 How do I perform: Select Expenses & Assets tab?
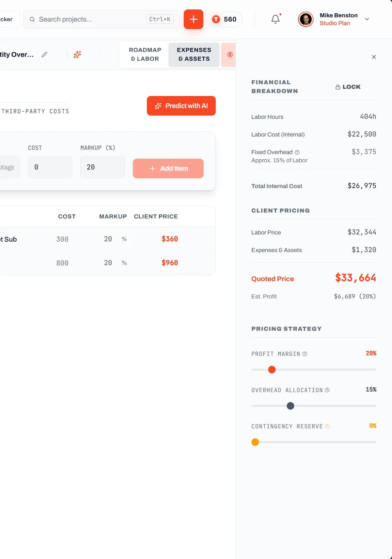tap(194, 54)
